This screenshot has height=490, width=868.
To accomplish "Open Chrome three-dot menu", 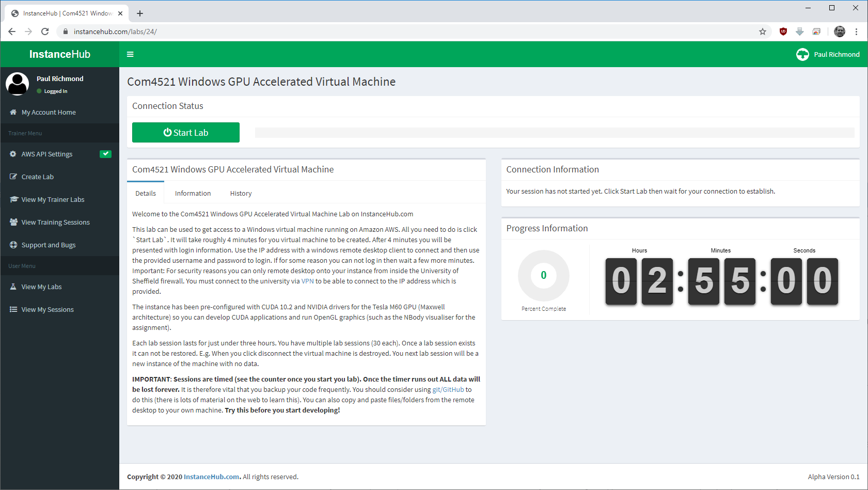I will 856,31.
